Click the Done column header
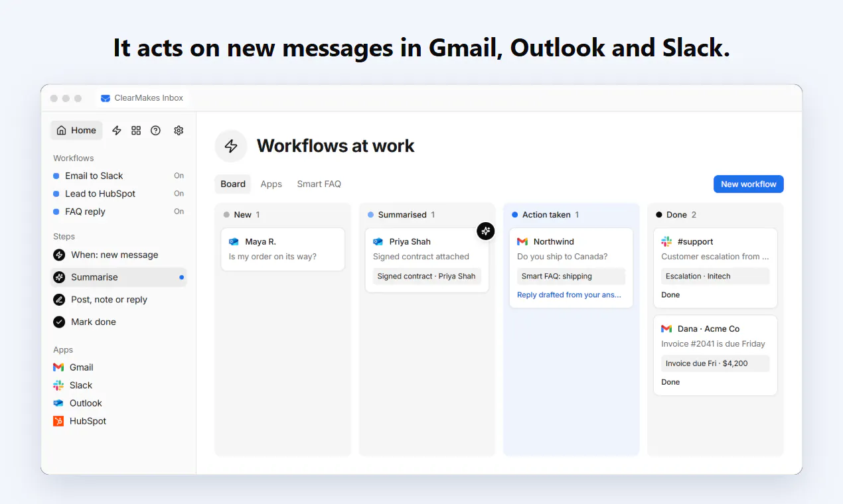The height and width of the screenshot is (504, 843). [x=676, y=215]
